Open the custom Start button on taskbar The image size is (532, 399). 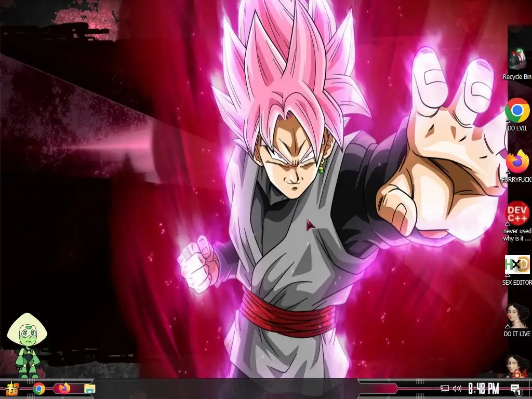(12, 389)
